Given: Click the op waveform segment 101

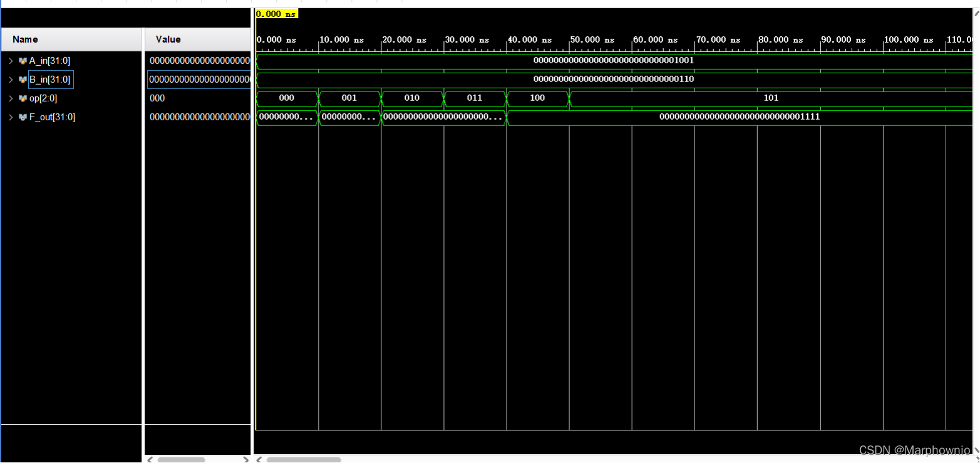Looking at the screenshot, I should pos(771,98).
